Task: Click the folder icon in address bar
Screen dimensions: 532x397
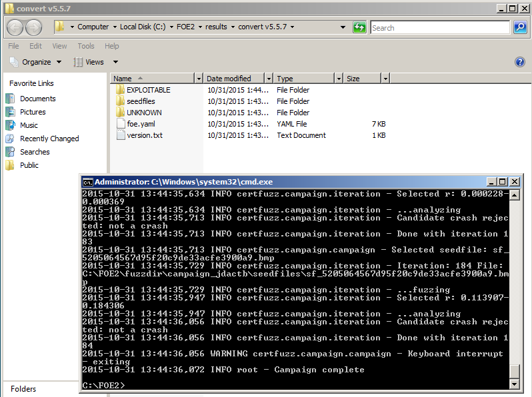Action: (60, 27)
